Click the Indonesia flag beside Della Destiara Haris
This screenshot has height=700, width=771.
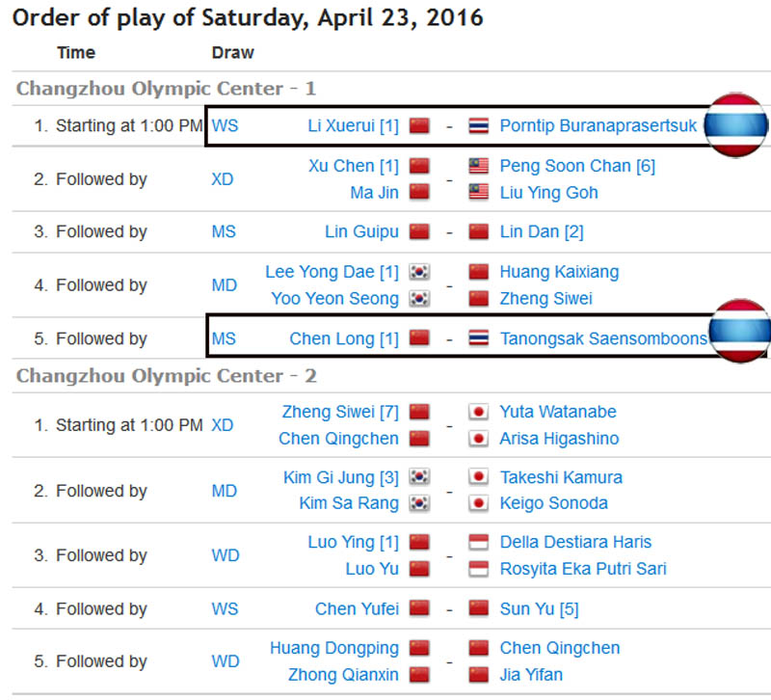point(479,542)
